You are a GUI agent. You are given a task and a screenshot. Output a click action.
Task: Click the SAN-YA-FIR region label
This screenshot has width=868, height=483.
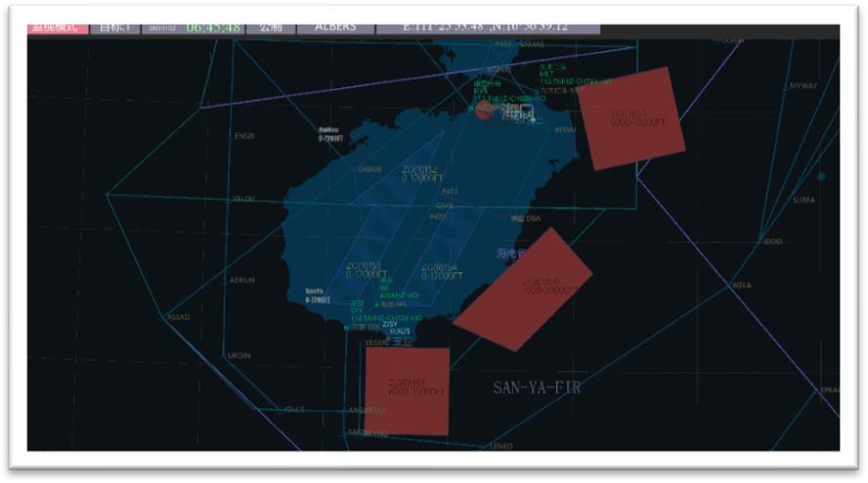(537, 388)
